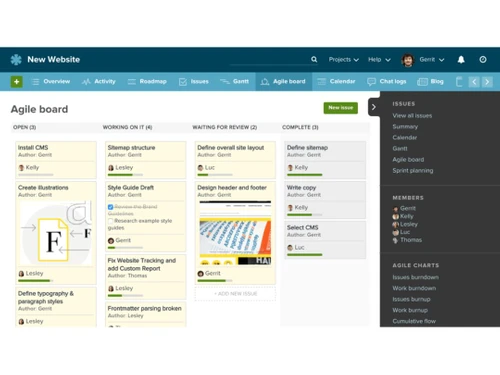Viewport: 500px width, 375px height.
Task: Click the Overview list icon
Action: coord(36,82)
